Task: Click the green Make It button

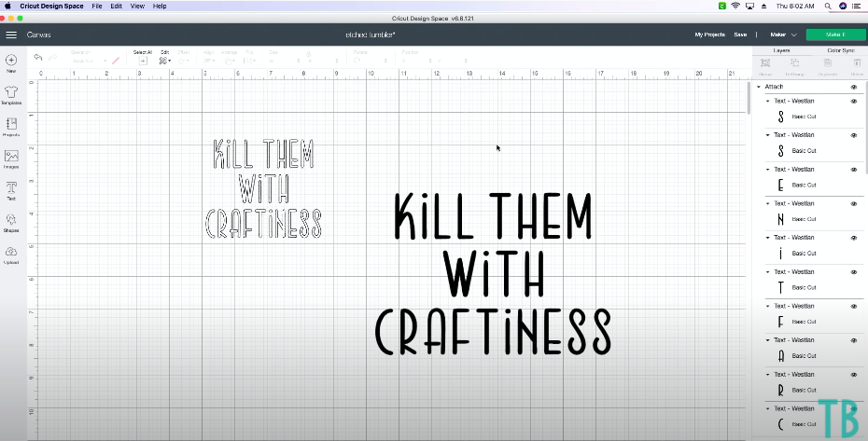Action: (835, 34)
